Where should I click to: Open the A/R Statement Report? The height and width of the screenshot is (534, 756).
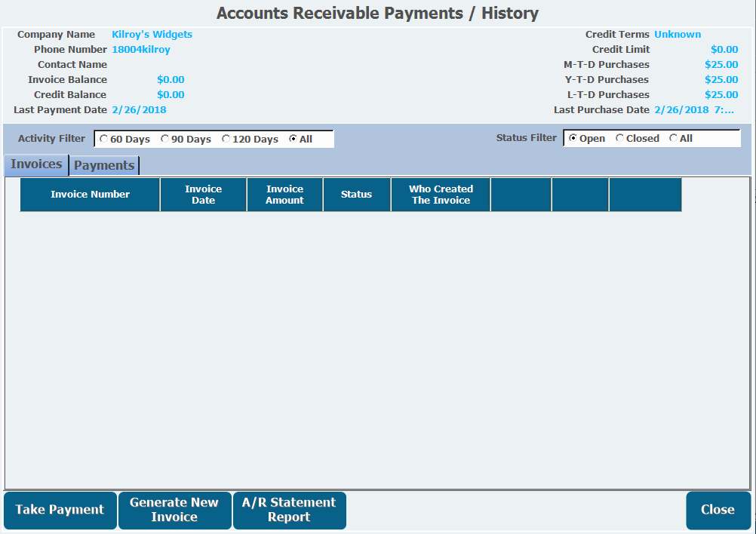289,510
